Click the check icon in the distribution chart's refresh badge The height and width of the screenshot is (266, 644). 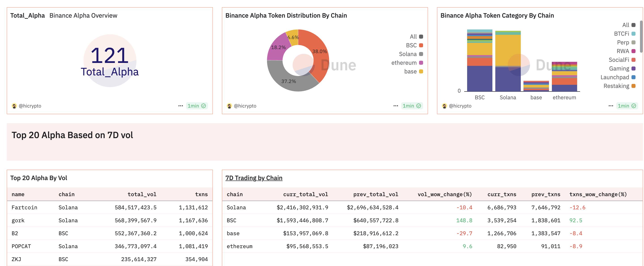pos(419,106)
